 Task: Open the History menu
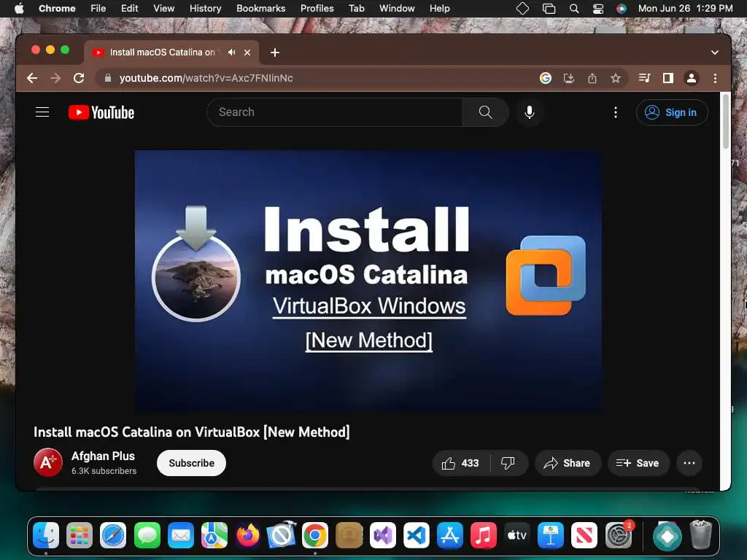(205, 9)
